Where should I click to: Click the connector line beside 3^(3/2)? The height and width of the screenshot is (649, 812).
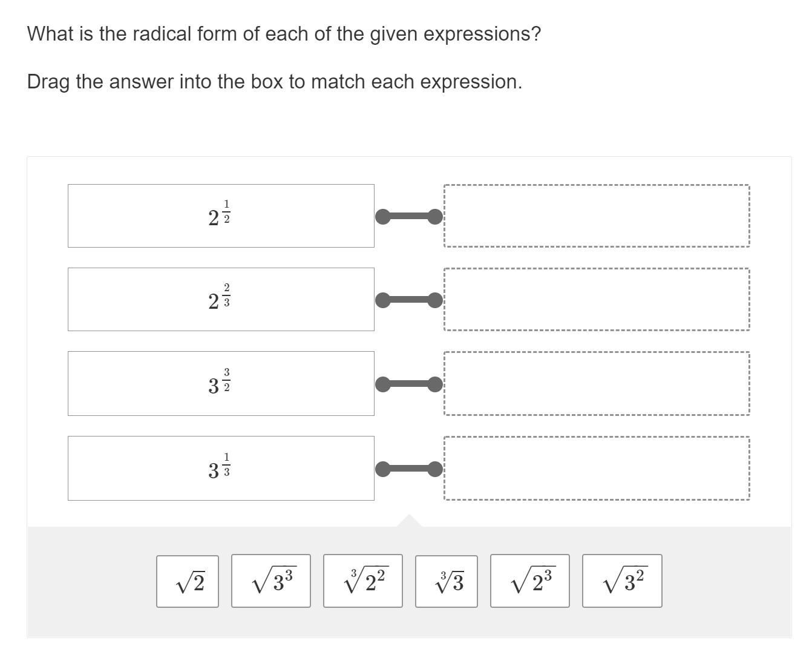(x=409, y=384)
